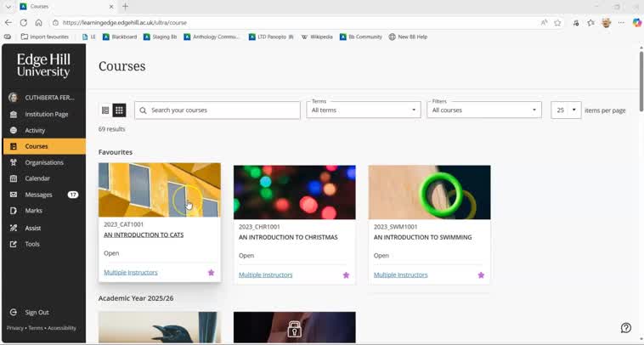The image size is (644, 345).
Task: Open the Import favourites bookmark
Action: (x=45, y=37)
